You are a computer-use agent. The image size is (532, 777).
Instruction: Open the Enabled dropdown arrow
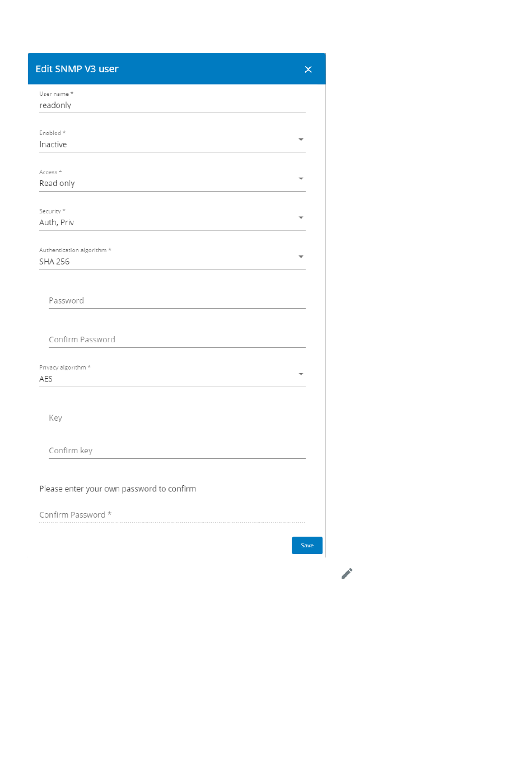(301, 139)
